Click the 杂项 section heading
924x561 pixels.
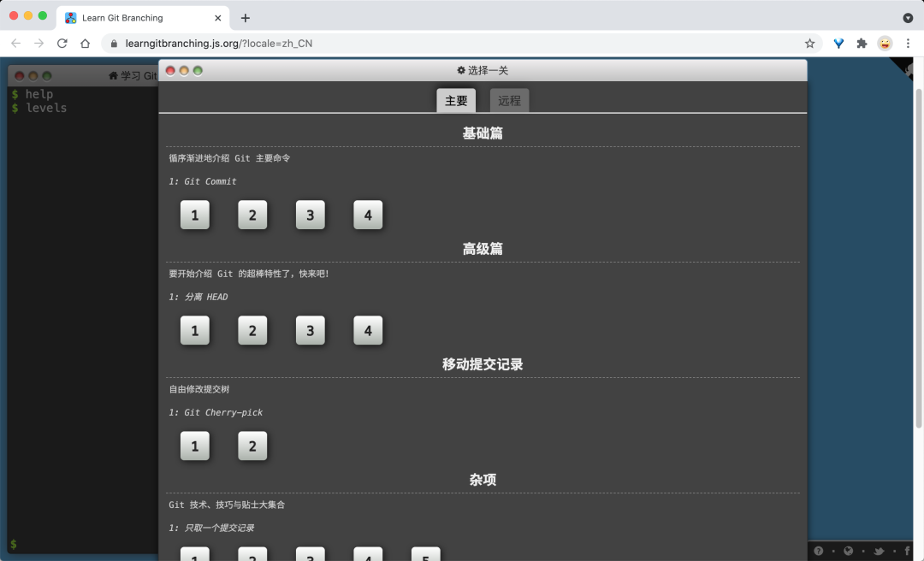(x=483, y=480)
